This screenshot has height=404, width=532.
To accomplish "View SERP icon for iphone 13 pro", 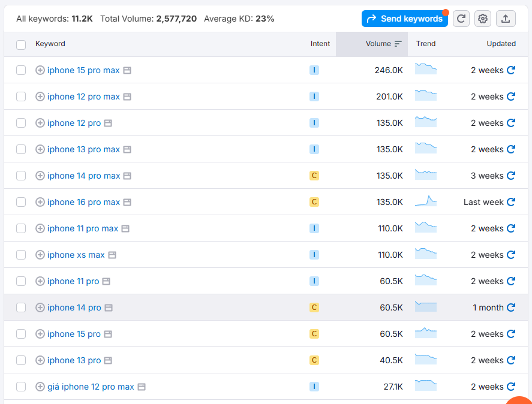I will (x=108, y=361).
